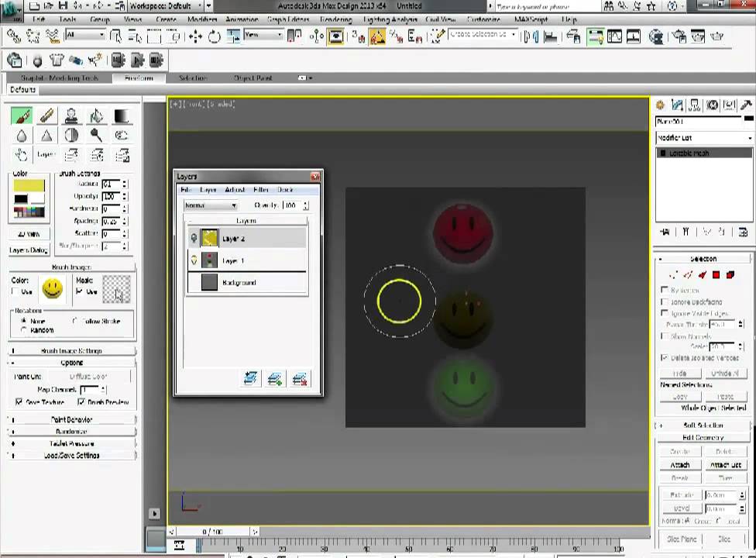
Task: Toggle Layer 2 visibility bulb
Action: 194,238
